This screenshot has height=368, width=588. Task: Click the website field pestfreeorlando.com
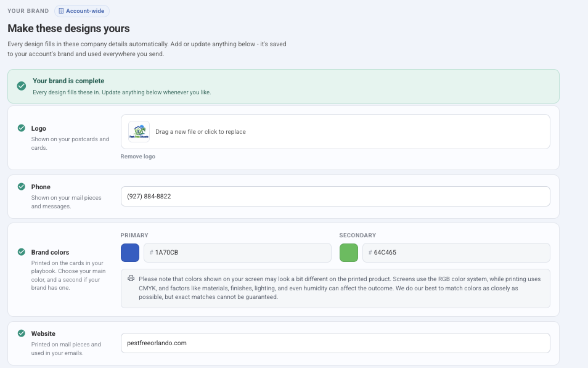[x=335, y=343]
